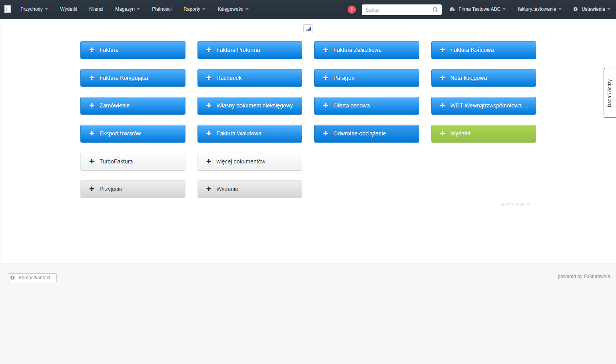
Task: Open the Klienci menu item
Action: (x=96, y=9)
